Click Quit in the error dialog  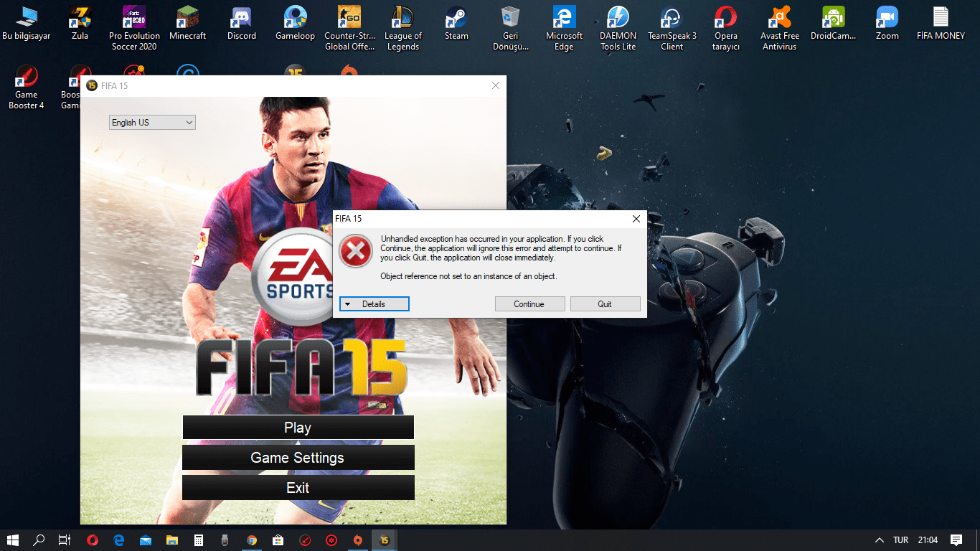[x=605, y=304]
